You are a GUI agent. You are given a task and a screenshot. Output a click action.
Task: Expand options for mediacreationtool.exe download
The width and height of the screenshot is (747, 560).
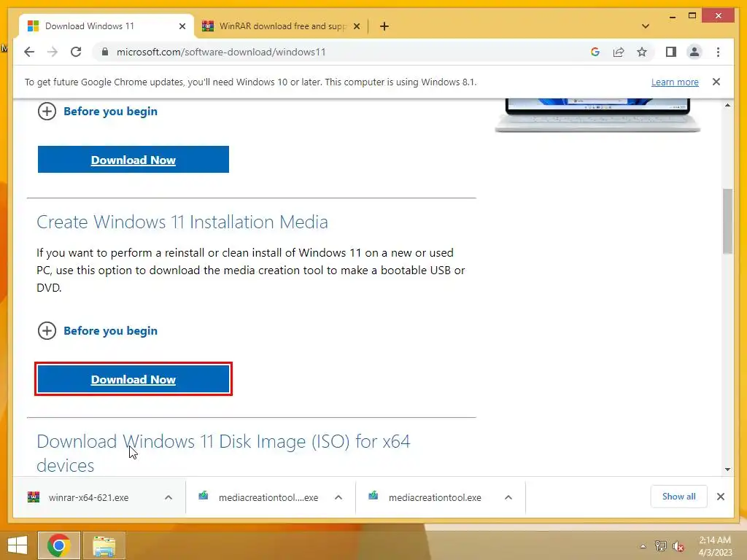(x=508, y=497)
